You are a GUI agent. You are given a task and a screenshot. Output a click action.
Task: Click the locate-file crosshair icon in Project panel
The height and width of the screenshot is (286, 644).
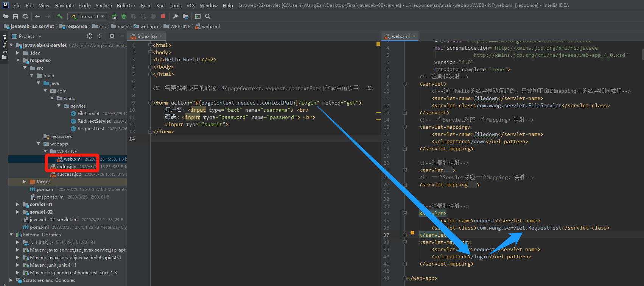pos(90,36)
